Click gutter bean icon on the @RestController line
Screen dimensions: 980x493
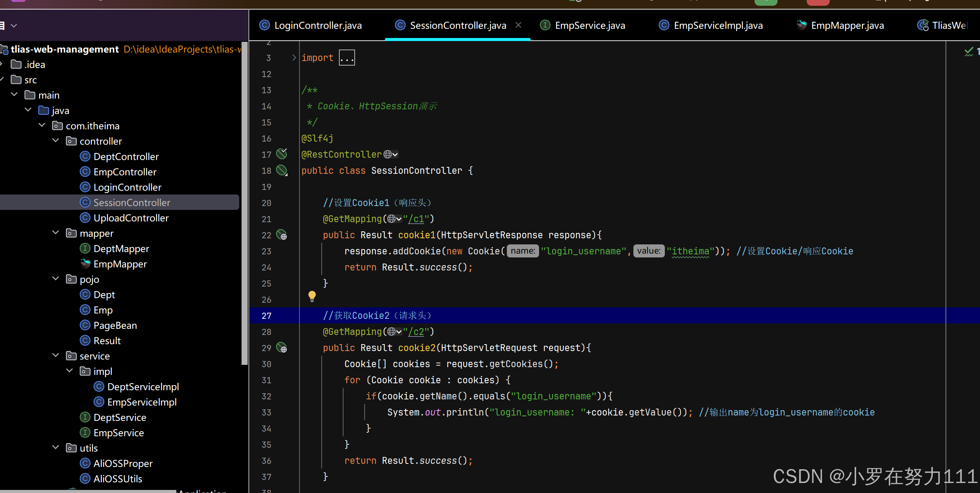(x=282, y=154)
